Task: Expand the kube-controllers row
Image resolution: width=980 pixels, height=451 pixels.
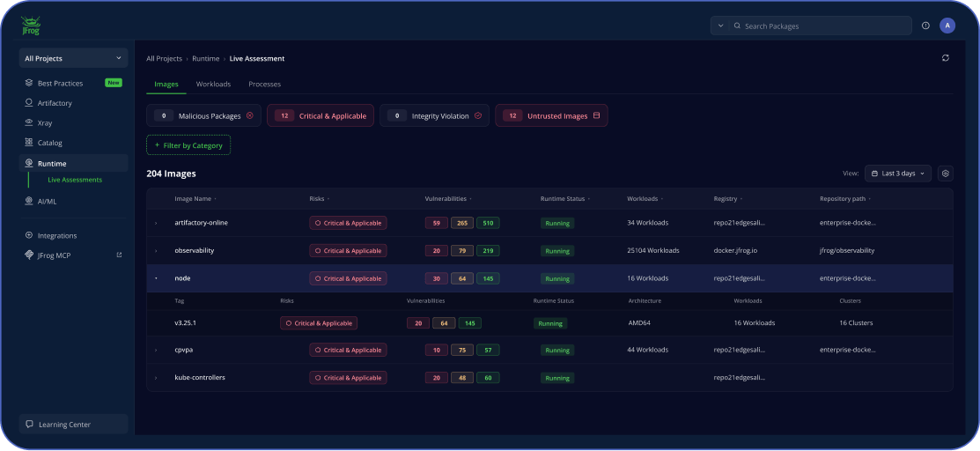Action: (x=156, y=378)
